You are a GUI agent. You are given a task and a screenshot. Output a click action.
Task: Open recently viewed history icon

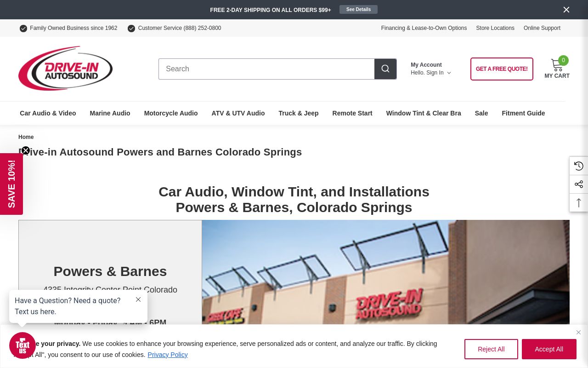click(579, 166)
